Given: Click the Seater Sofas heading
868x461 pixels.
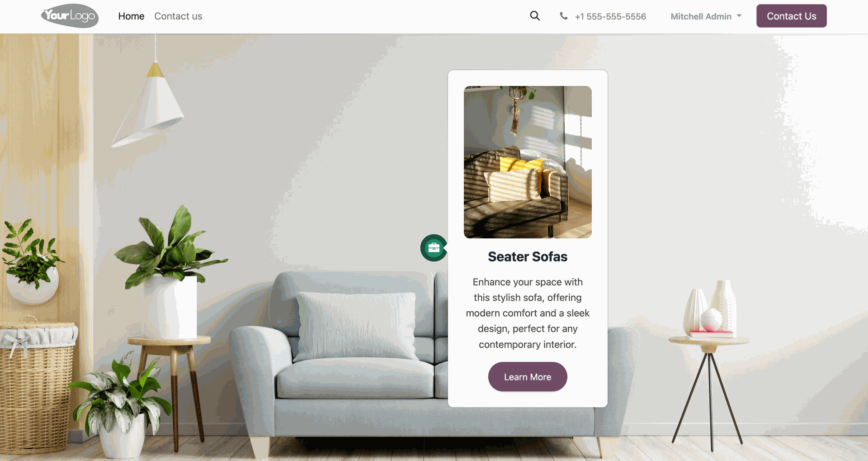Looking at the screenshot, I should (x=528, y=257).
